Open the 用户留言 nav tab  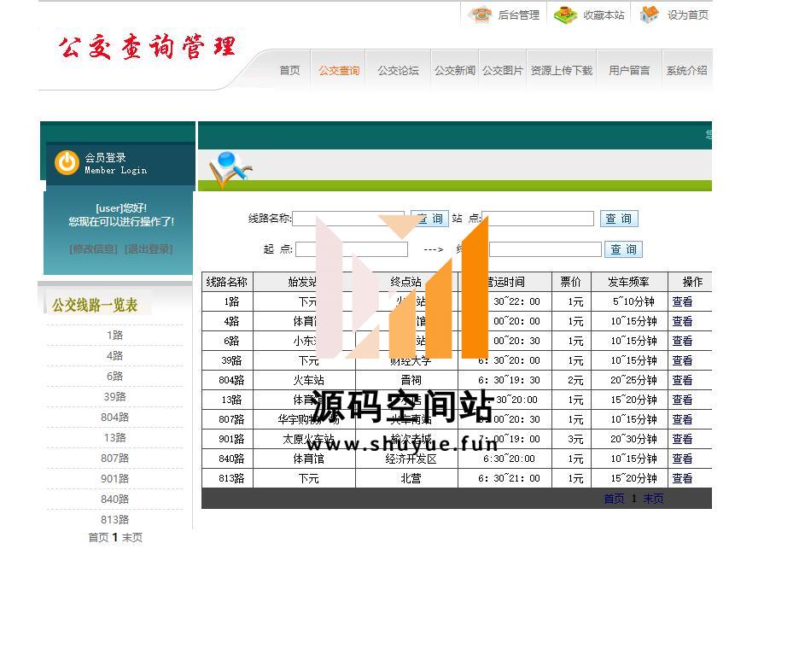pos(629,70)
